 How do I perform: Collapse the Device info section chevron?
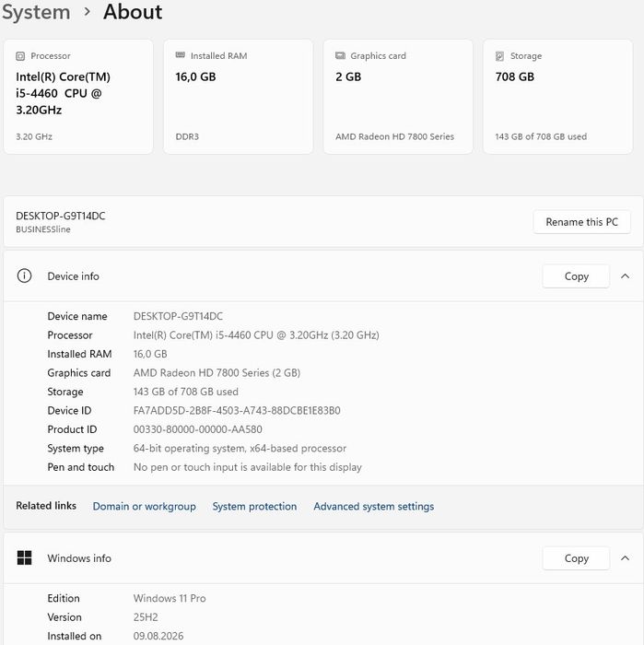(x=625, y=276)
